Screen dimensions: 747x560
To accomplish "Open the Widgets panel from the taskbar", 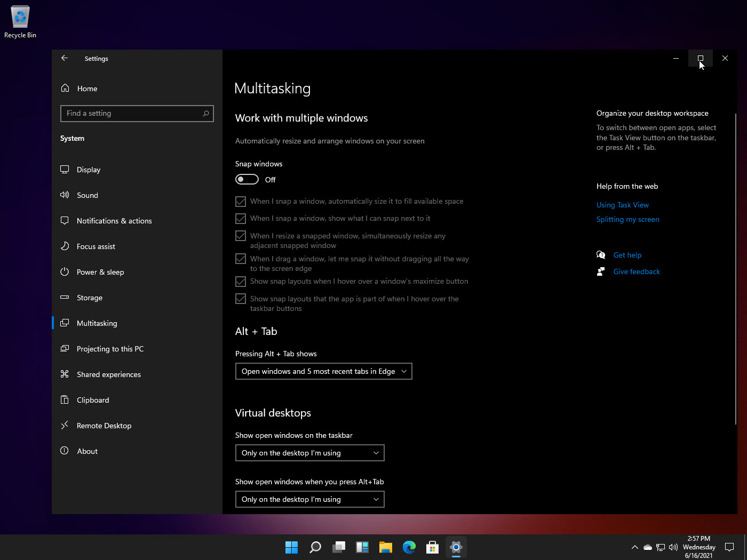I will coord(362,547).
